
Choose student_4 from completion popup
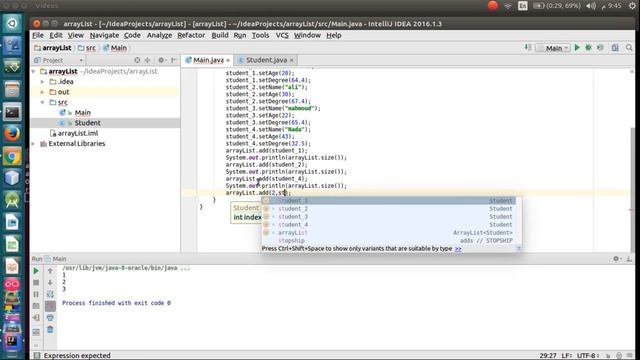click(x=389, y=225)
